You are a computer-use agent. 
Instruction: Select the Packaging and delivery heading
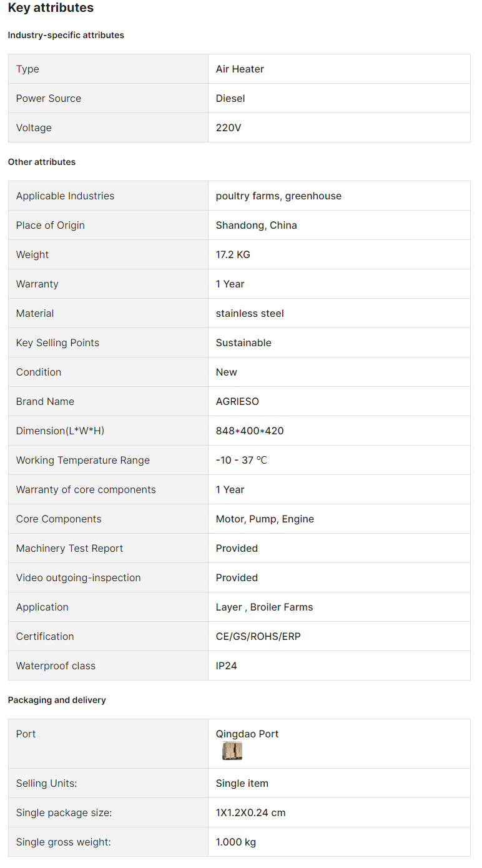point(57,700)
